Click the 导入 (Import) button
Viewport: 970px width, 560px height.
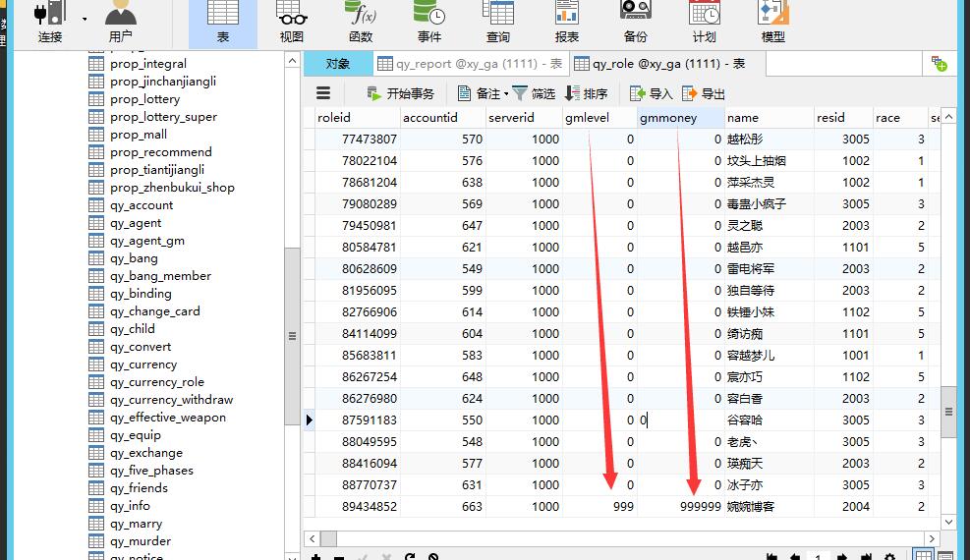click(651, 93)
